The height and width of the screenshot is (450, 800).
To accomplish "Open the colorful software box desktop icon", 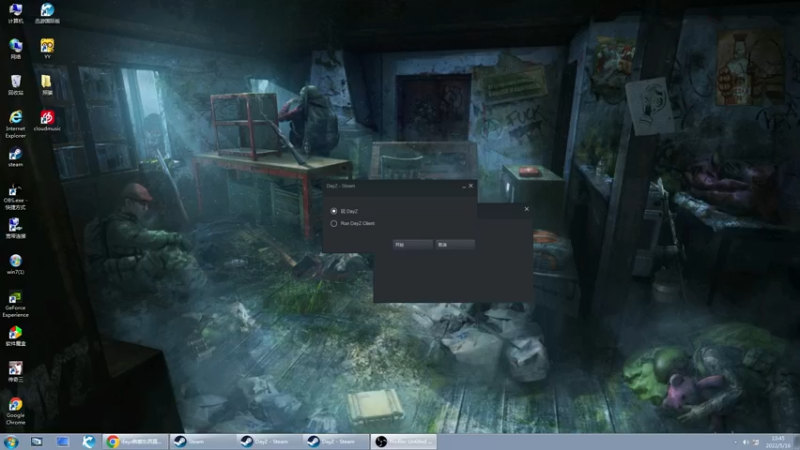I will 16,336.
